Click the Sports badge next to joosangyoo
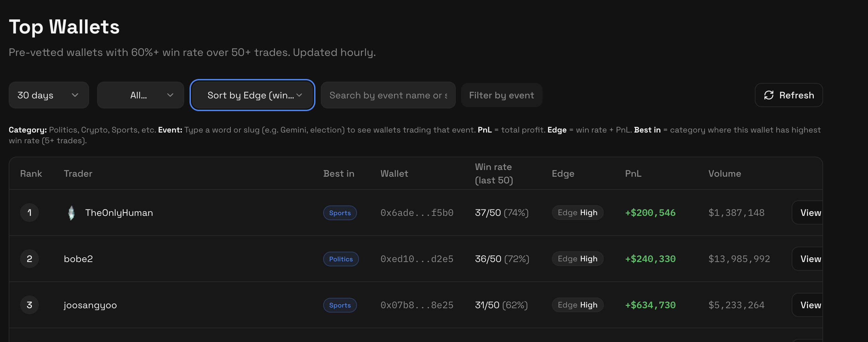Viewport: 868px width, 342px height. tap(340, 305)
